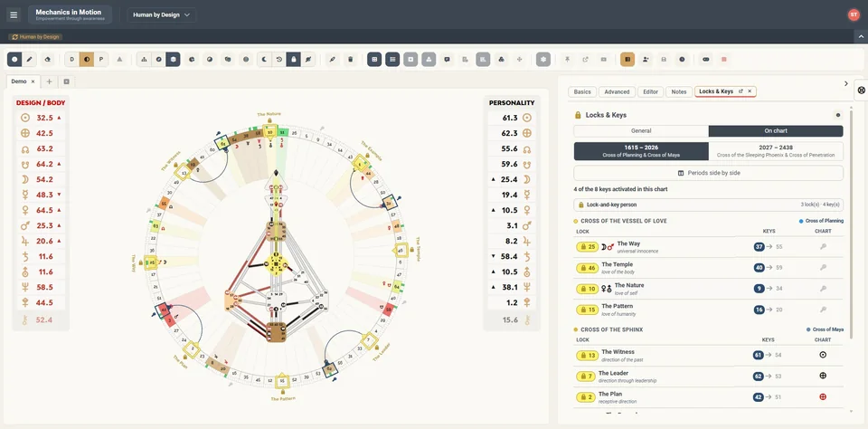Click the red stop square icon

pyautogui.click(x=723, y=60)
